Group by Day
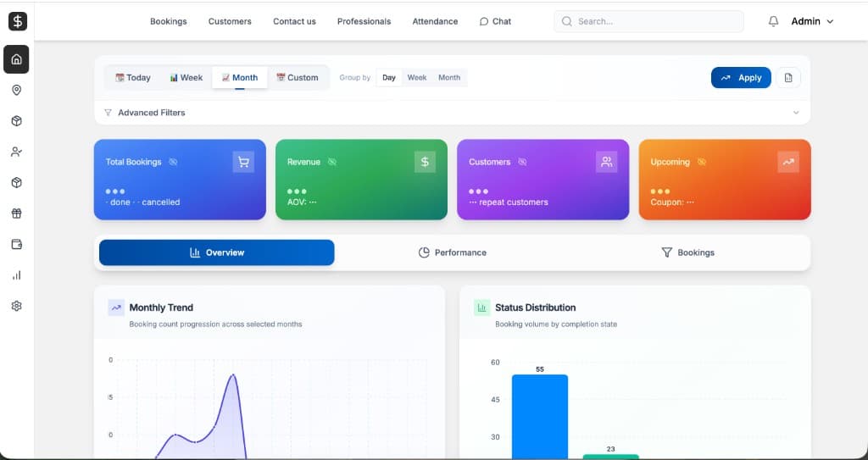This screenshot has height=460, width=868. 389,77
